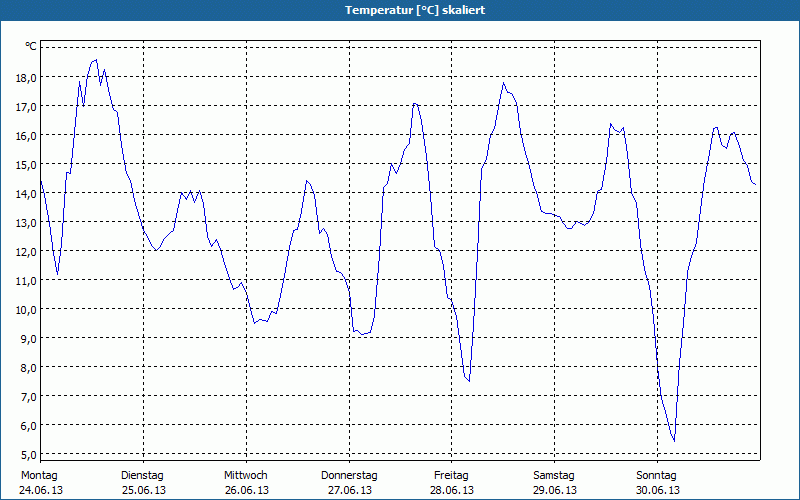Screen dimensions: 800x500
Task: Click the date 24.06.13
Action: click(41, 490)
